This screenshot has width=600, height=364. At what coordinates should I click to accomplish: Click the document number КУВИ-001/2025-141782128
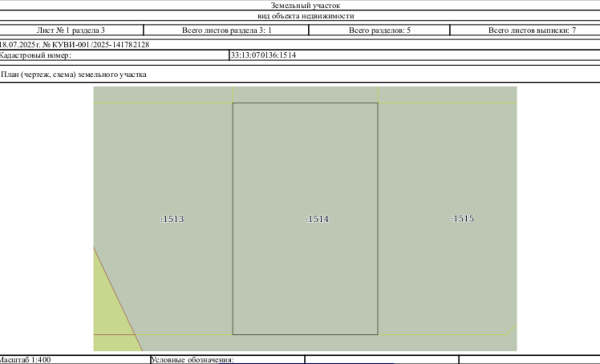click(101, 45)
